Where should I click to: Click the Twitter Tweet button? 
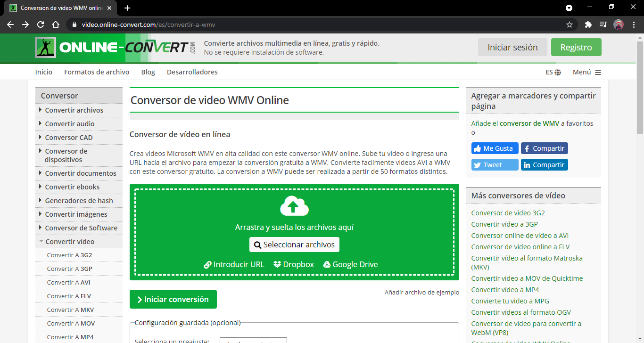coord(495,165)
